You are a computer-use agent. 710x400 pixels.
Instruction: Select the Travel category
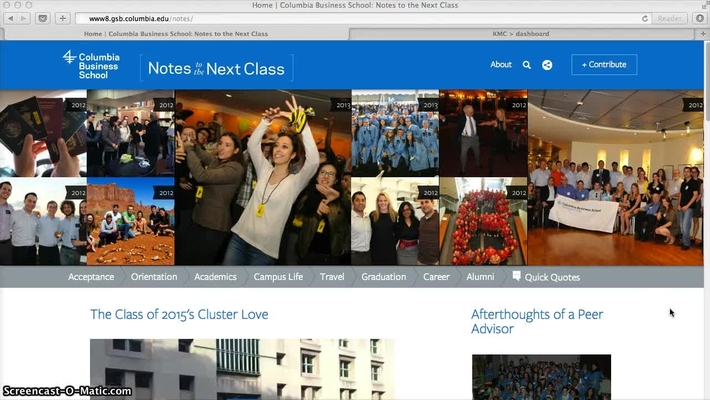tap(332, 277)
